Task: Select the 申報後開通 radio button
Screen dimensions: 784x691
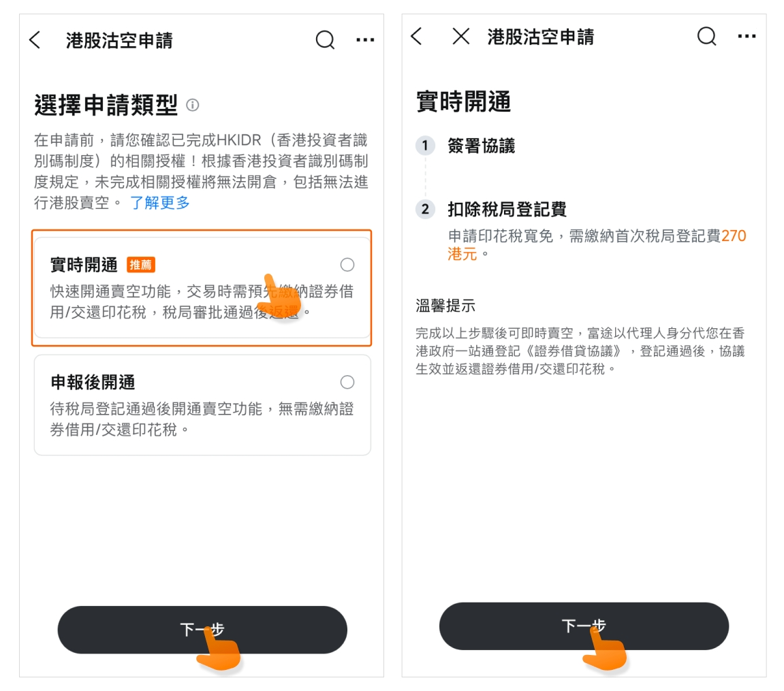Action: pos(347,382)
